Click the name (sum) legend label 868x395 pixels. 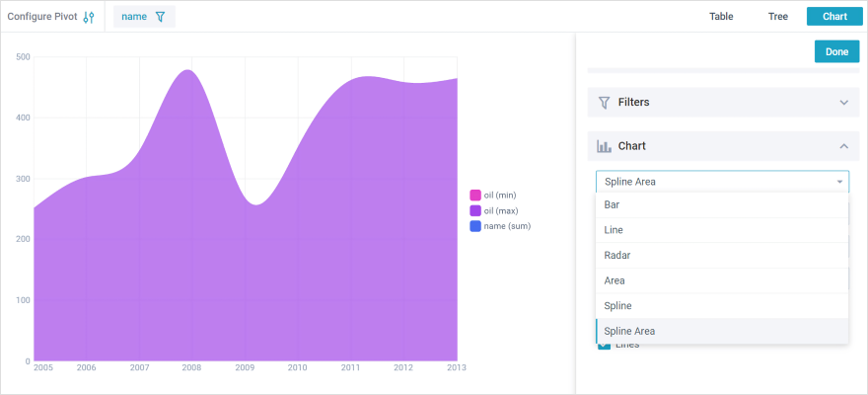click(x=507, y=226)
